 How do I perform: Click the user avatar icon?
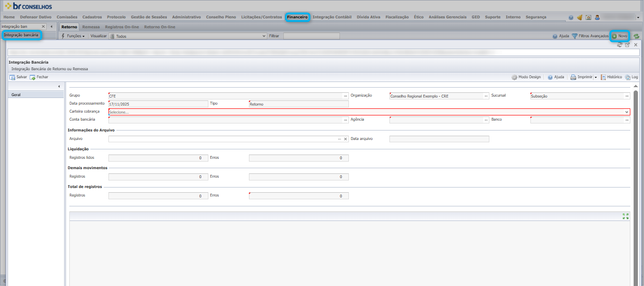pyautogui.click(x=597, y=17)
